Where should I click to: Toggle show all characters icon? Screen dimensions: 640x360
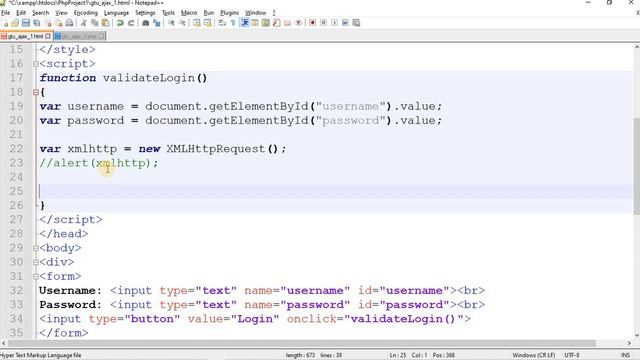[x=233, y=23]
